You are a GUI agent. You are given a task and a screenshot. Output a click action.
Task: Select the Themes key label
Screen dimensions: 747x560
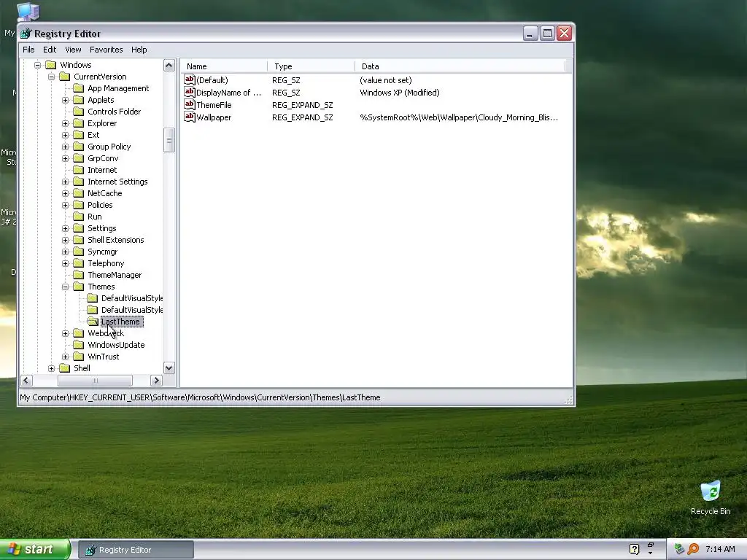coord(101,287)
